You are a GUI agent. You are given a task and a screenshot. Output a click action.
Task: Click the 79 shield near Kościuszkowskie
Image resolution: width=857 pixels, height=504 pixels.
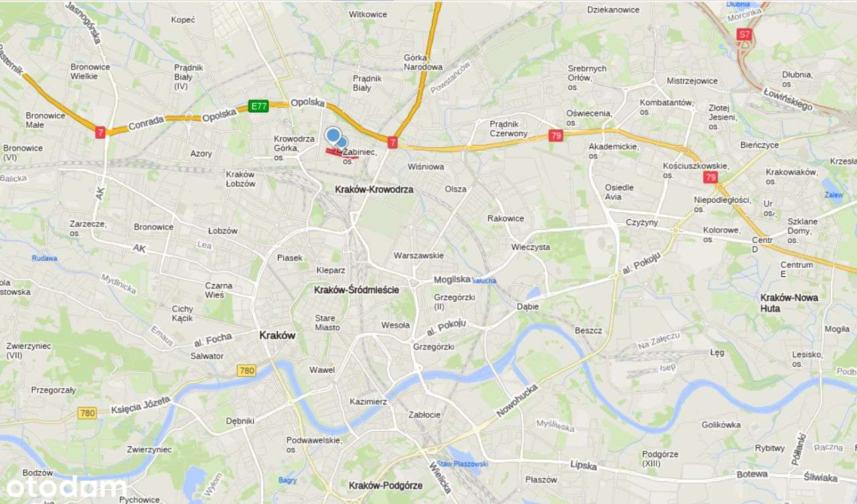[710, 177]
